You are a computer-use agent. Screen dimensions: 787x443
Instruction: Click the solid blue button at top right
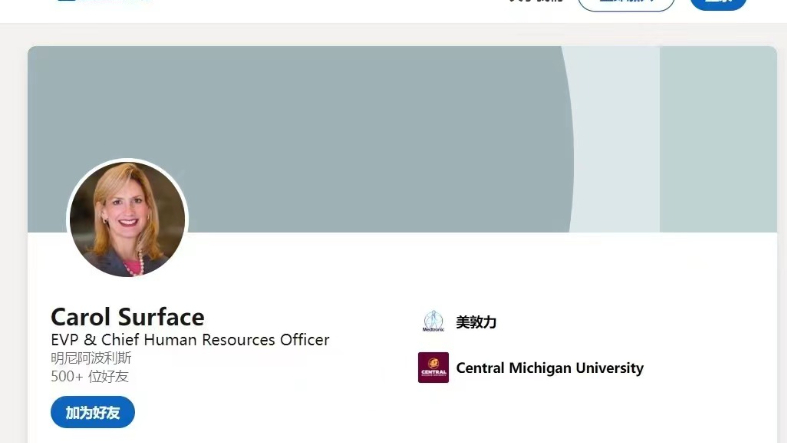click(x=718, y=3)
